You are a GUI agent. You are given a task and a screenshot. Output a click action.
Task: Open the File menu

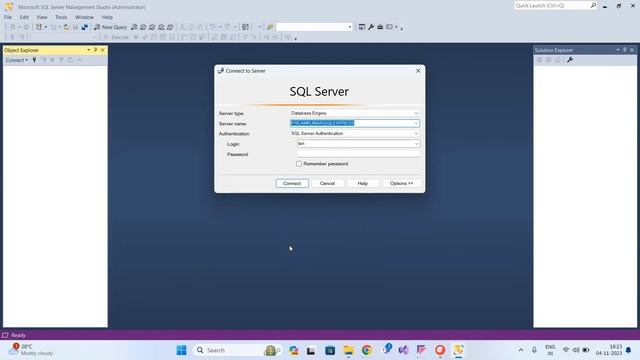(8, 17)
